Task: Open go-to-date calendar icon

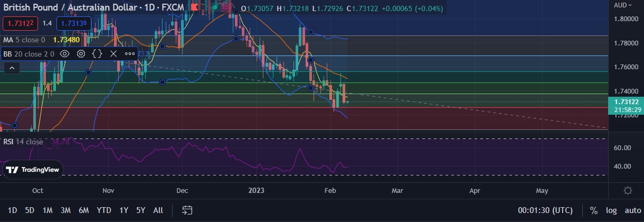Action: (x=187, y=210)
